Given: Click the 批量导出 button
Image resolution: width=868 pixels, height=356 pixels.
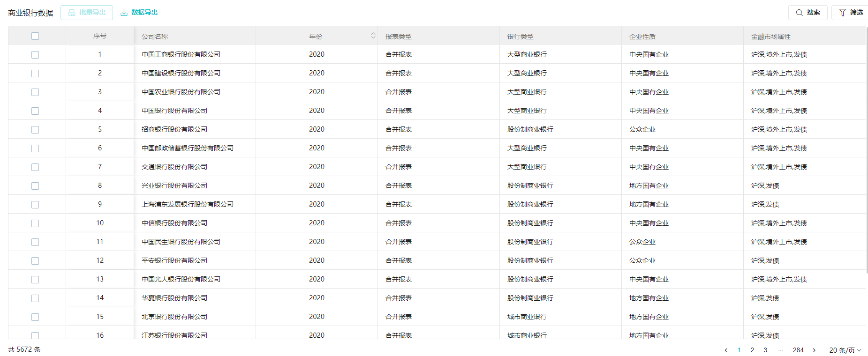Looking at the screenshot, I should click(87, 13).
